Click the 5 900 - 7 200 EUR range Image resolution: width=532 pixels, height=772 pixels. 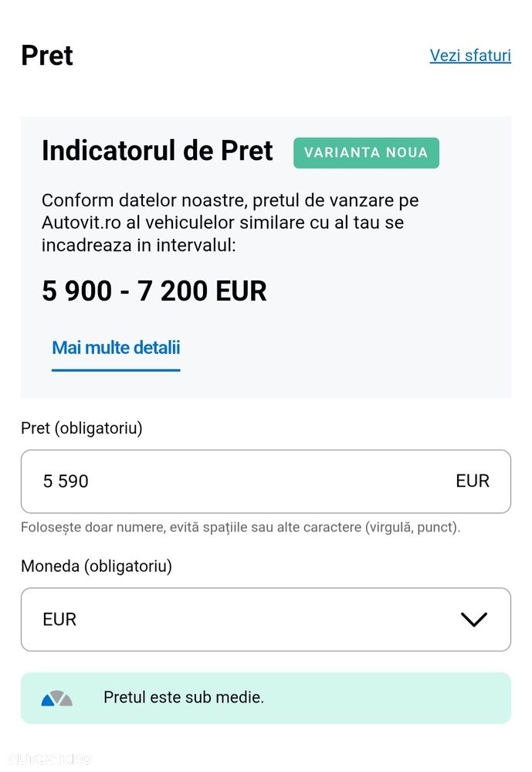tap(154, 291)
